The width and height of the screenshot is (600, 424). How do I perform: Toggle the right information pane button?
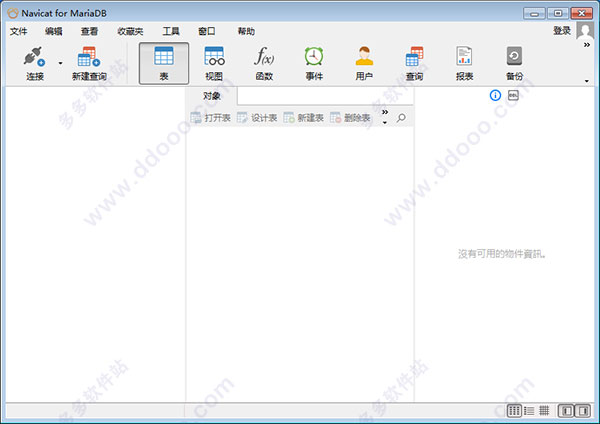pos(583,411)
